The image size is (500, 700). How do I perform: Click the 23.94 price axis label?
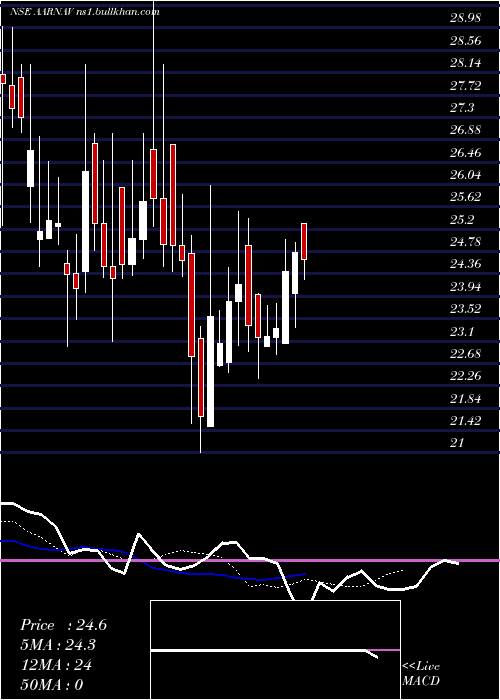pyautogui.click(x=465, y=286)
